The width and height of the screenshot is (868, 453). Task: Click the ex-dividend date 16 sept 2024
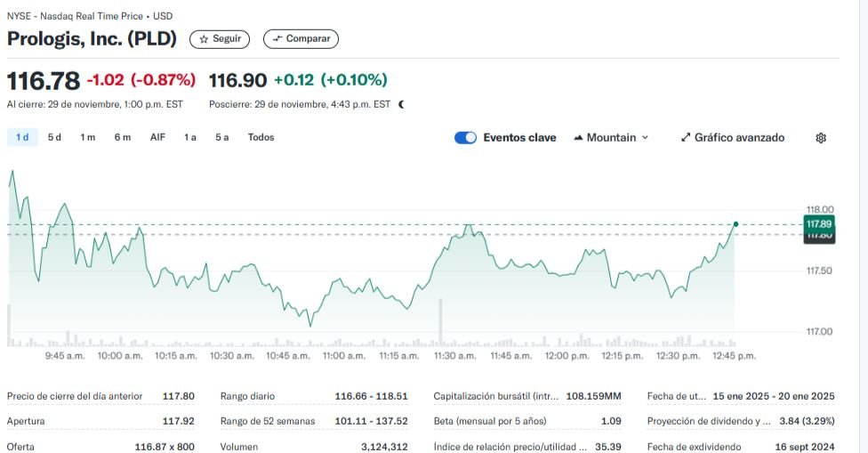804,447
